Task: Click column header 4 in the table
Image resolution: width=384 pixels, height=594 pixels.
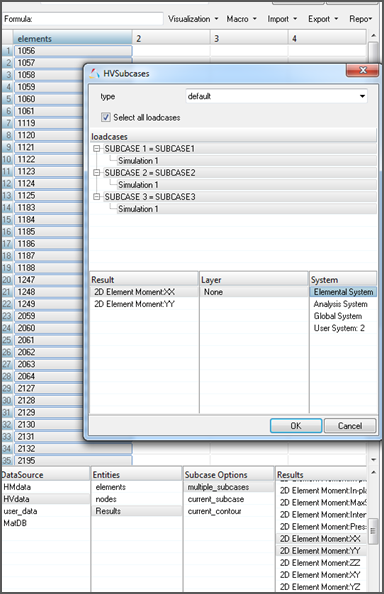Action: click(x=327, y=39)
